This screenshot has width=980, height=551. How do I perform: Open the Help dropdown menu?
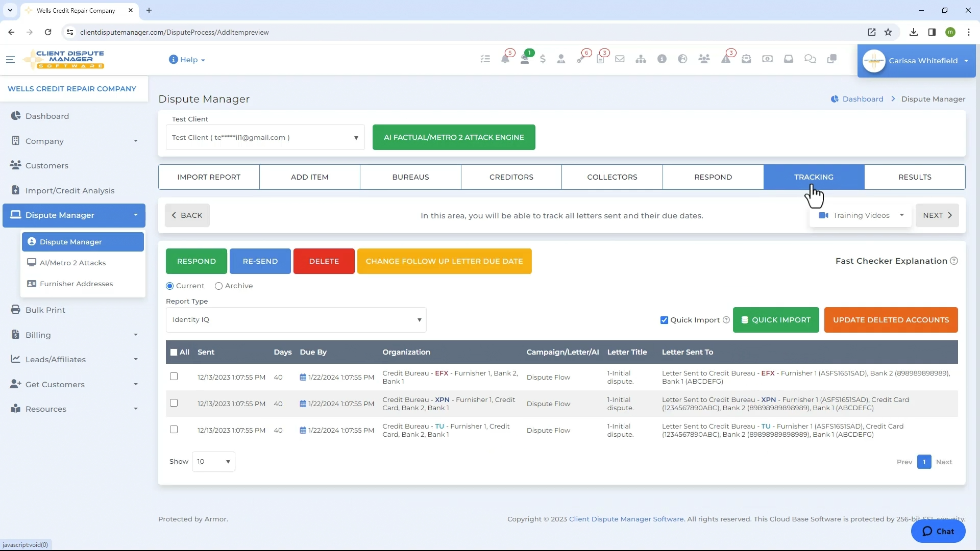point(187,60)
